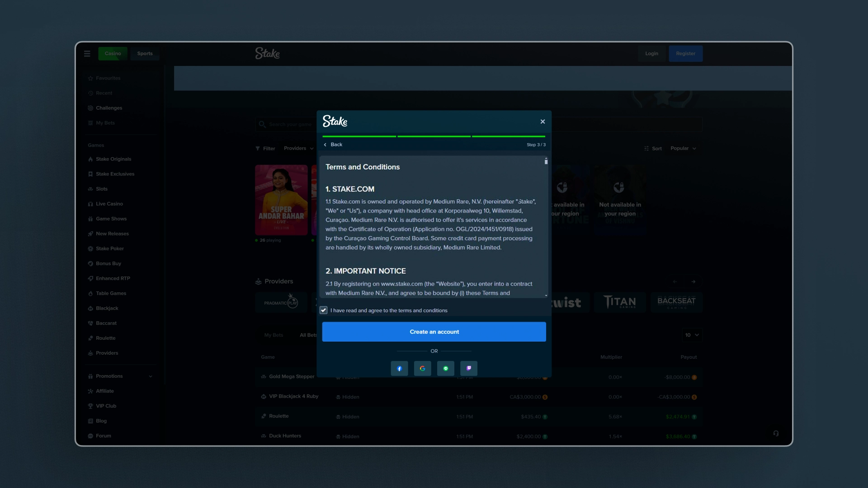Image resolution: width=868 pixels, height=488 pixels.
Task: Open Duck Hunters in bets table
Action: 285,436
